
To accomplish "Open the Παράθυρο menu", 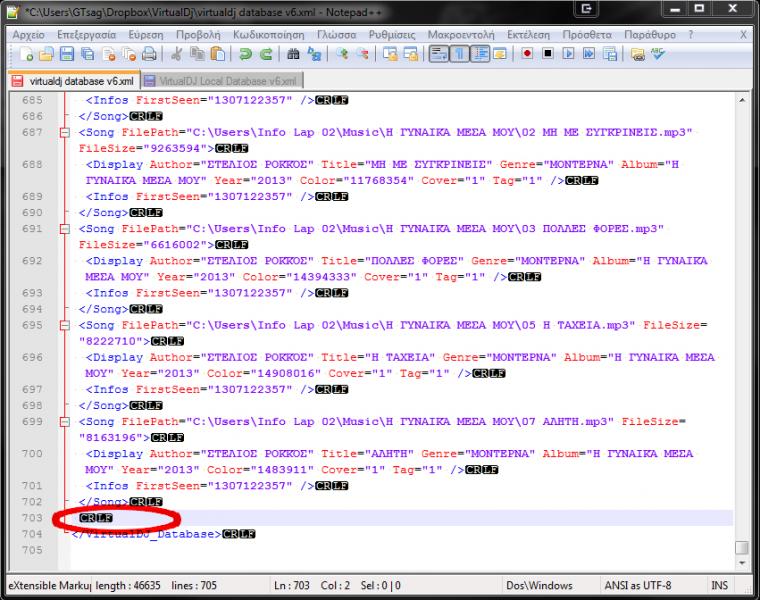I will pos(649,35).
